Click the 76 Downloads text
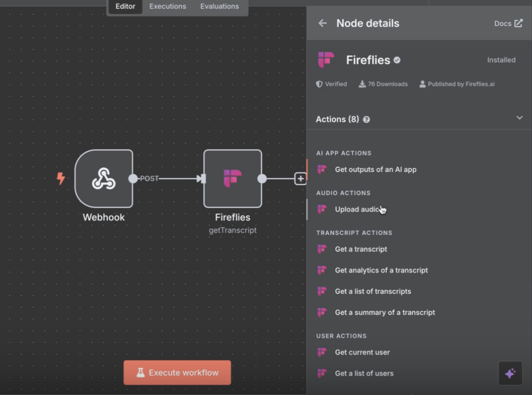Viewport: 532px width, 395px height. [x=388, y=84]
